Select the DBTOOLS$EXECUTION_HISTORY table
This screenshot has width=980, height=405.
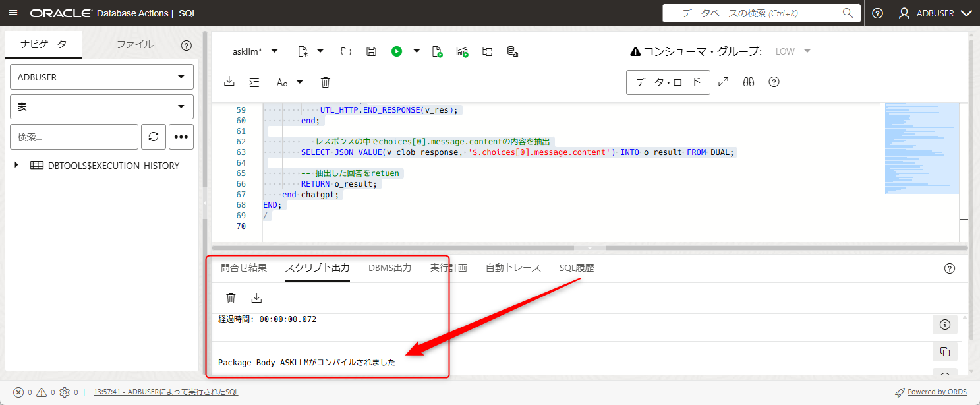(x=113, y=166)
